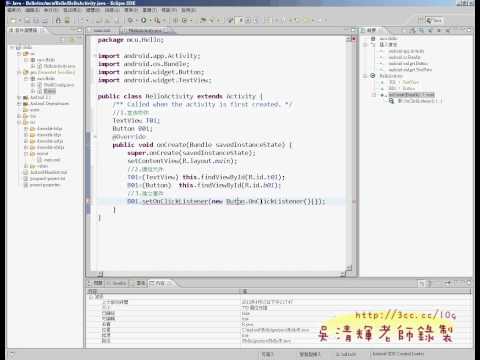This screenshot has width=480, height=360.
Task: Collapse the import declarations fold toggle in the editor
Action: pyautogui.click(x=95, y=56)
